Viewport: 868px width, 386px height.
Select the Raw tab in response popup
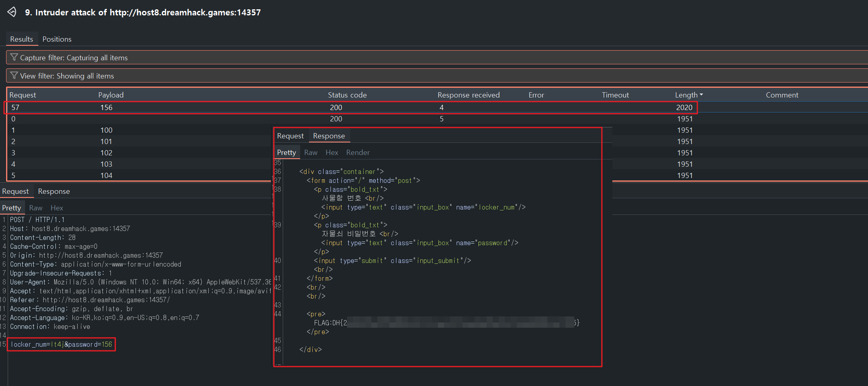pos(311,153)
